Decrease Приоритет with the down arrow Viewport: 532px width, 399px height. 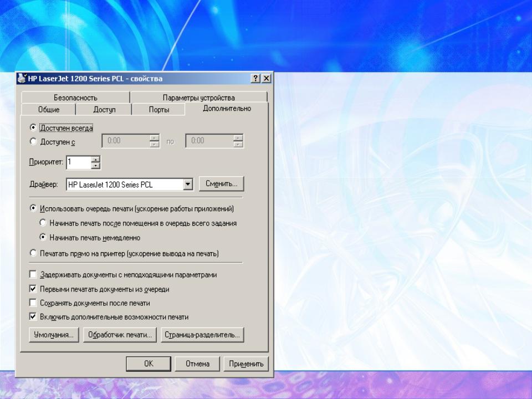(x=96, y=166)
